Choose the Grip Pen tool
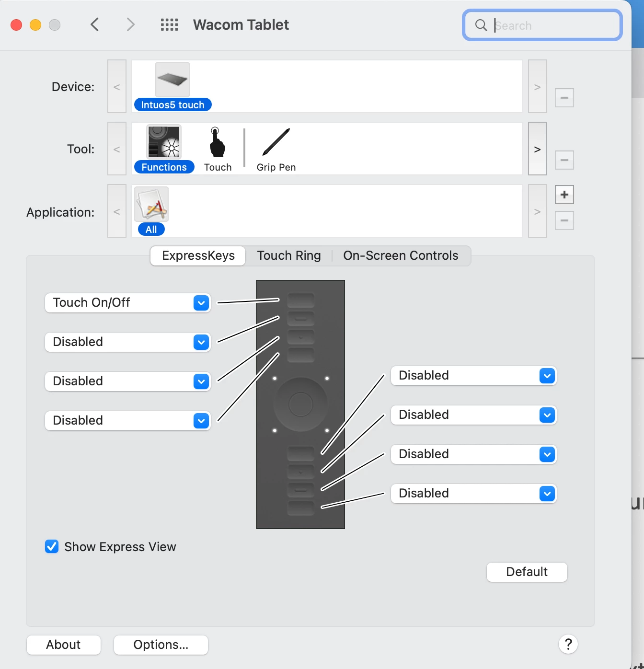Image resolution: width=644 pixels, height=669 pixels. click(x=276, y=142)
